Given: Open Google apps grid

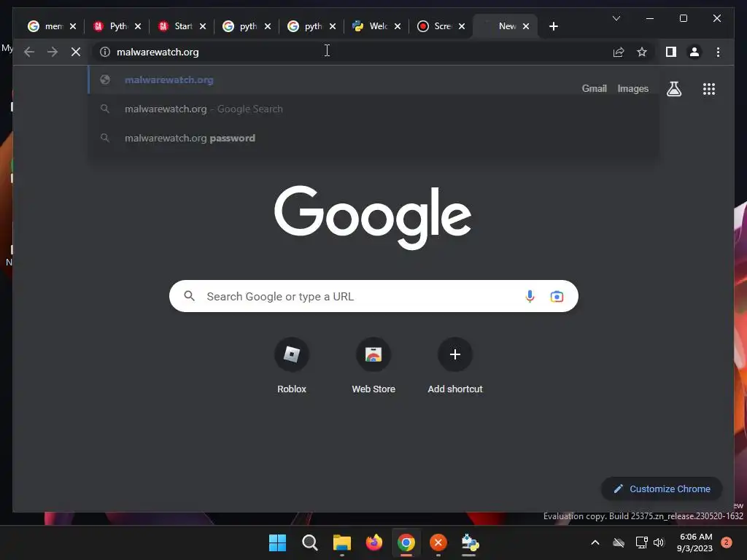Looking at the screenshot, I should click(709, 88).
